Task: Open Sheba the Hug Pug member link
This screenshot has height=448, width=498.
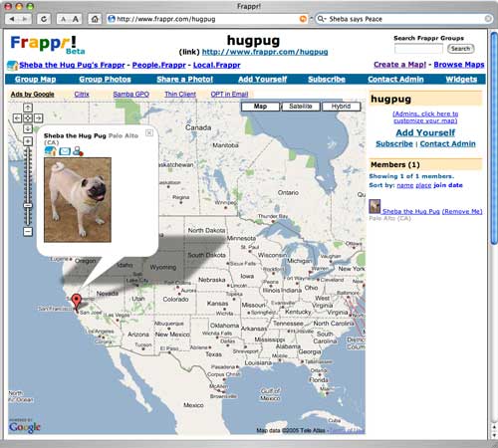Action: (x=411, y=211)
